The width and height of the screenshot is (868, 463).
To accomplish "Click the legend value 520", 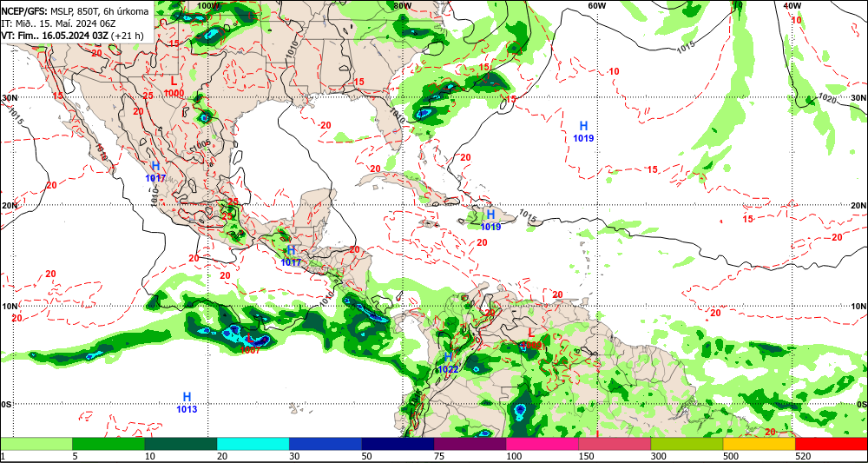I will (803, 456).
